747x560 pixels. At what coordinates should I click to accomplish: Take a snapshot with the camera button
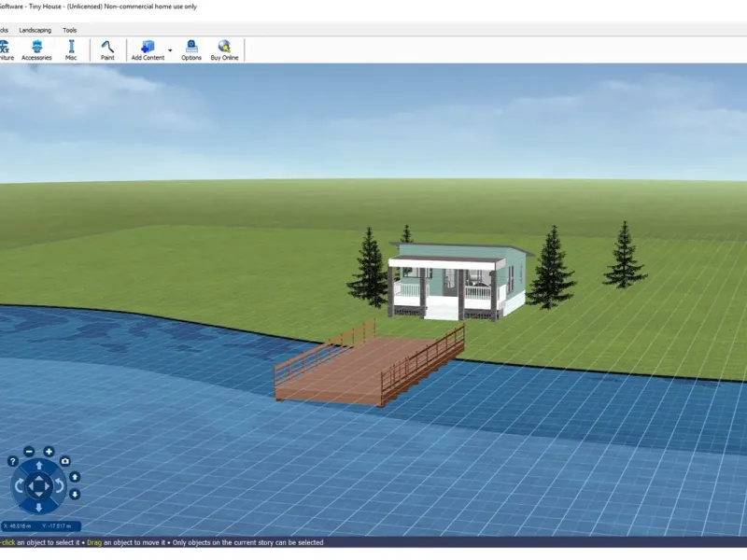tap(65, 461)
